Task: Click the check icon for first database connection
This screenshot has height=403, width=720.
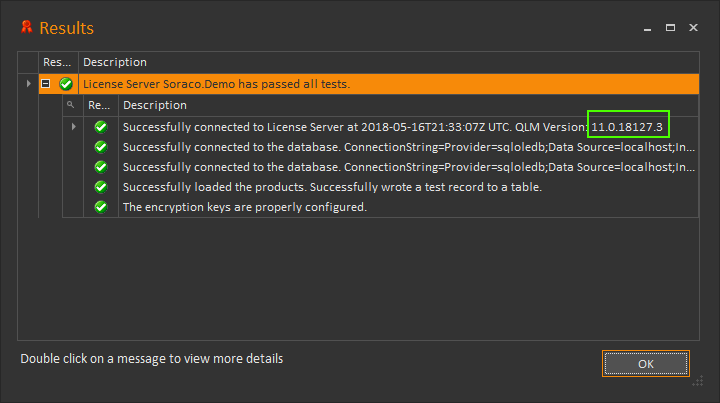Action: coord(101,147)
